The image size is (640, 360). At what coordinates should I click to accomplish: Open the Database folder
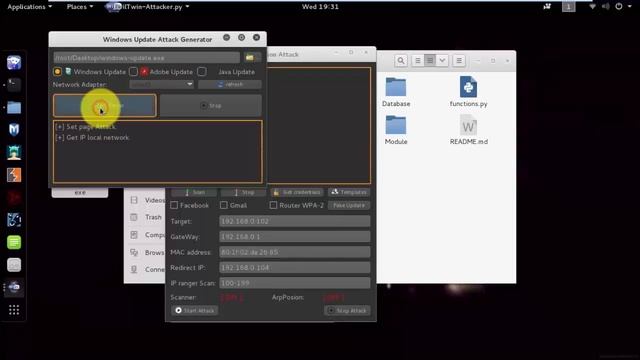coord(396,92)
